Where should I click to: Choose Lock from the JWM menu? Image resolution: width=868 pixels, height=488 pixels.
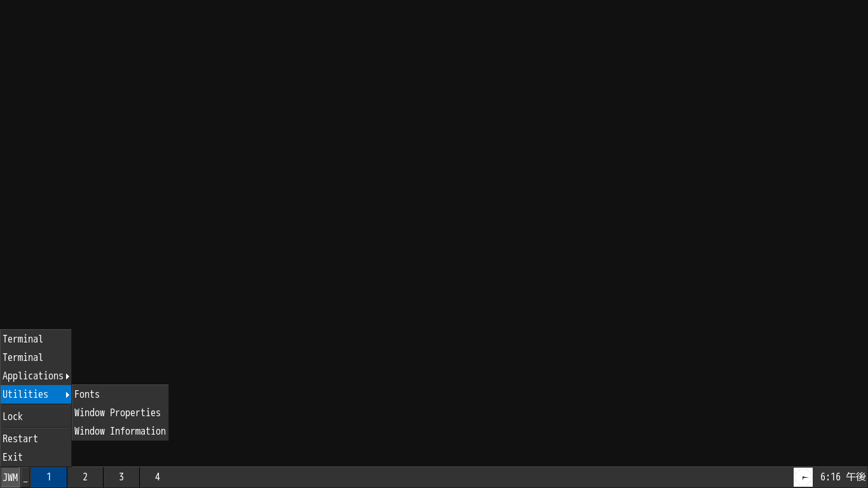coord(36,417)
